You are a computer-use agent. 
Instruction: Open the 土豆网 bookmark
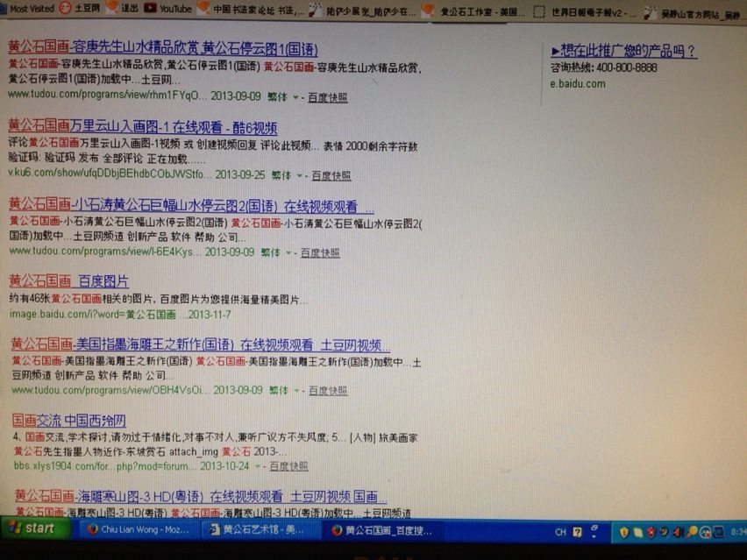point(80,8)
